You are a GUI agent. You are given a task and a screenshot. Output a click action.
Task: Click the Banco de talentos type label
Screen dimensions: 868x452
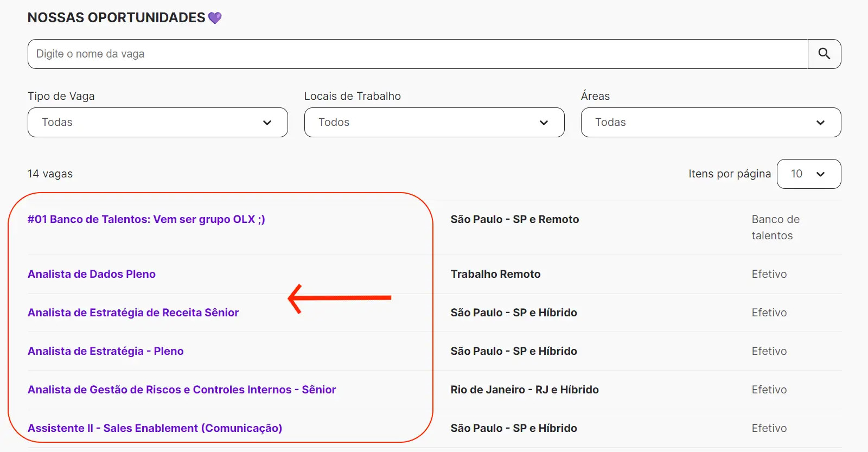(775, 227)
